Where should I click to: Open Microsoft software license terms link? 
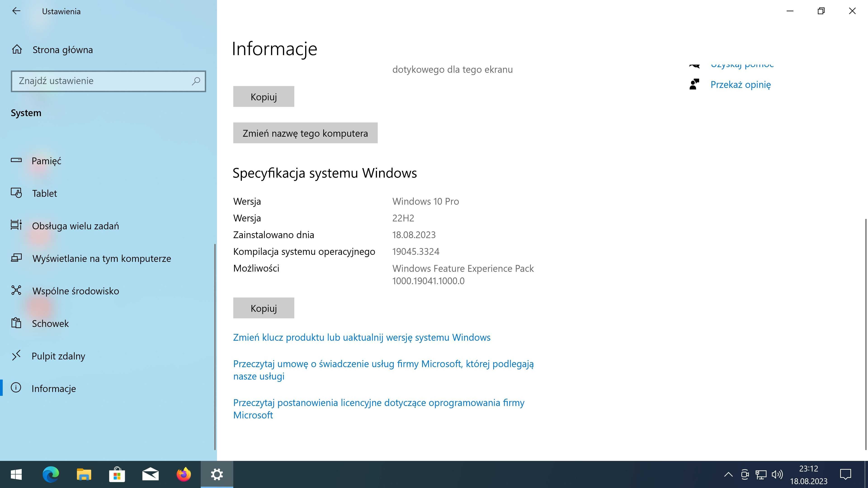tap(379, 409)
